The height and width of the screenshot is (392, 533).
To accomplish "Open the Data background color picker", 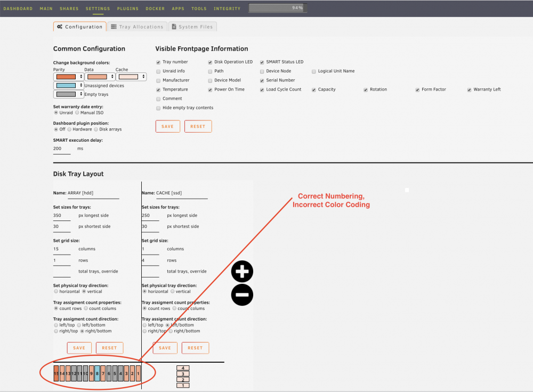I will click(100, 77).
